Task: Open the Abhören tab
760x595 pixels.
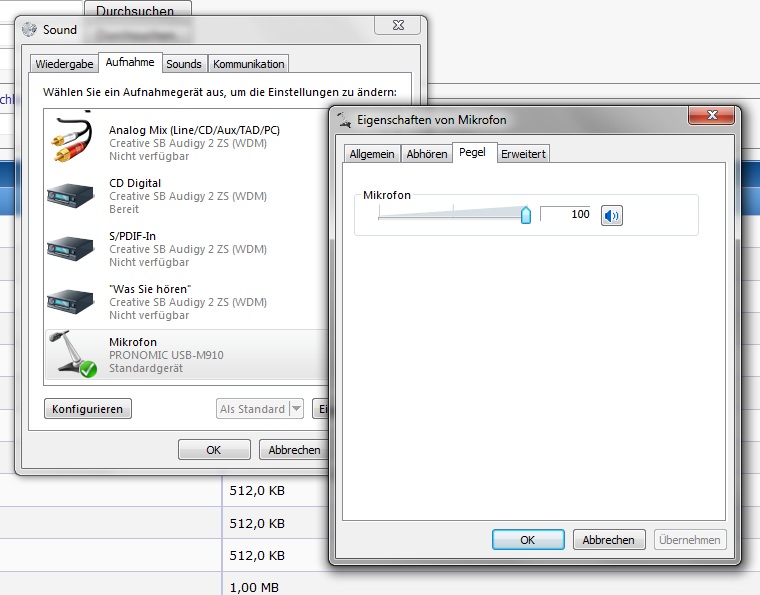Action: pos(427,154)
